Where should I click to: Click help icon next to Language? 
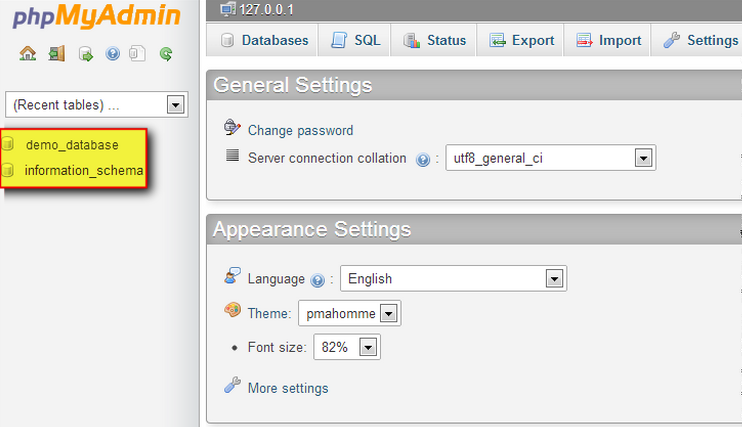click(318, 280)
